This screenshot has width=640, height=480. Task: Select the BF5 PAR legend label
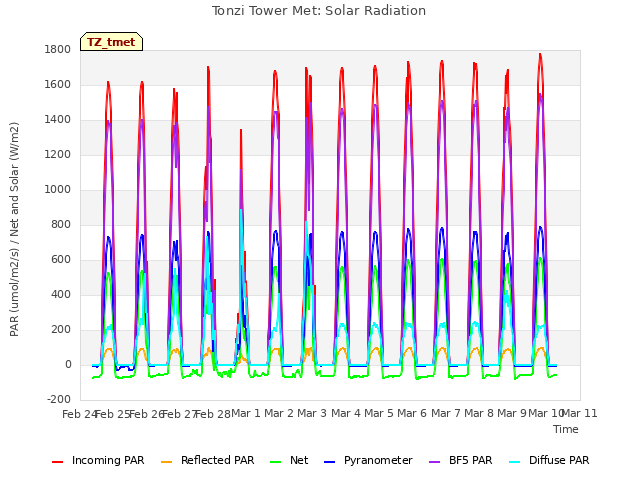(471, 460)
